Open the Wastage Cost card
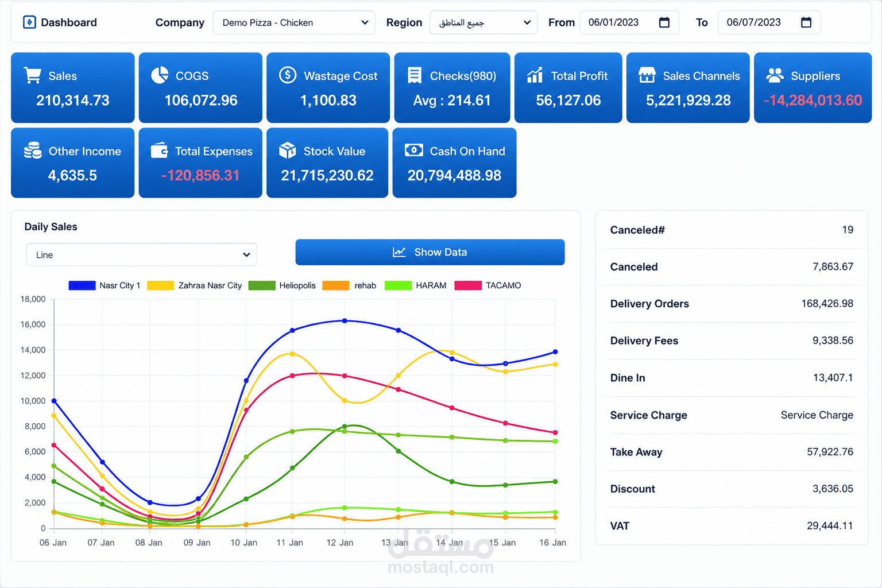The image size is (882, 588). 328,88
